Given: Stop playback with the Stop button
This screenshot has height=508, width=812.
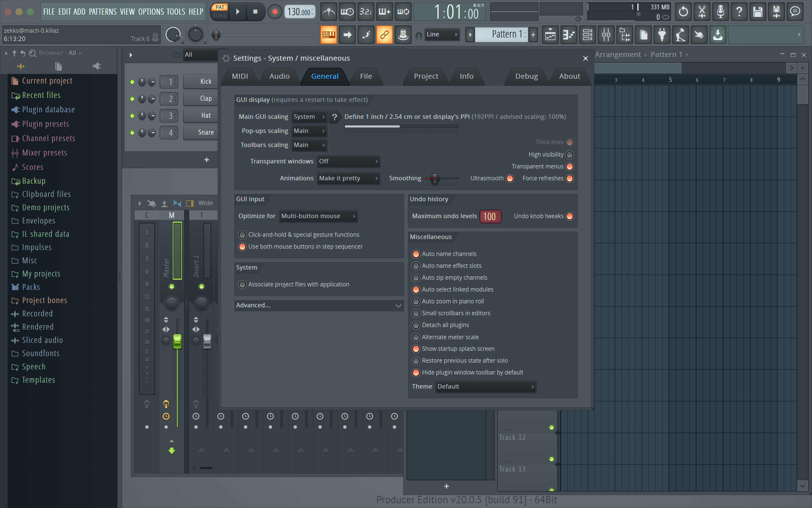Looking at the screenshot, I should tap(255, 12).
